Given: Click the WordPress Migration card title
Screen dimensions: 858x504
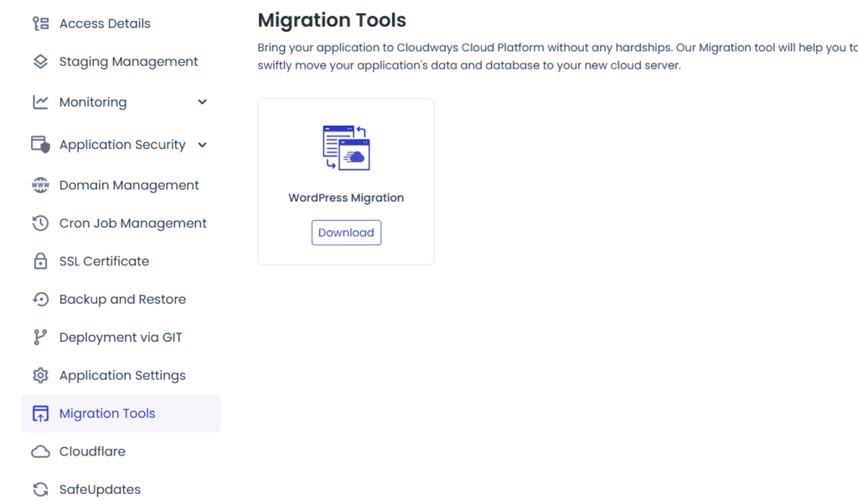Looking at the screenshot, I should [346, 198].
